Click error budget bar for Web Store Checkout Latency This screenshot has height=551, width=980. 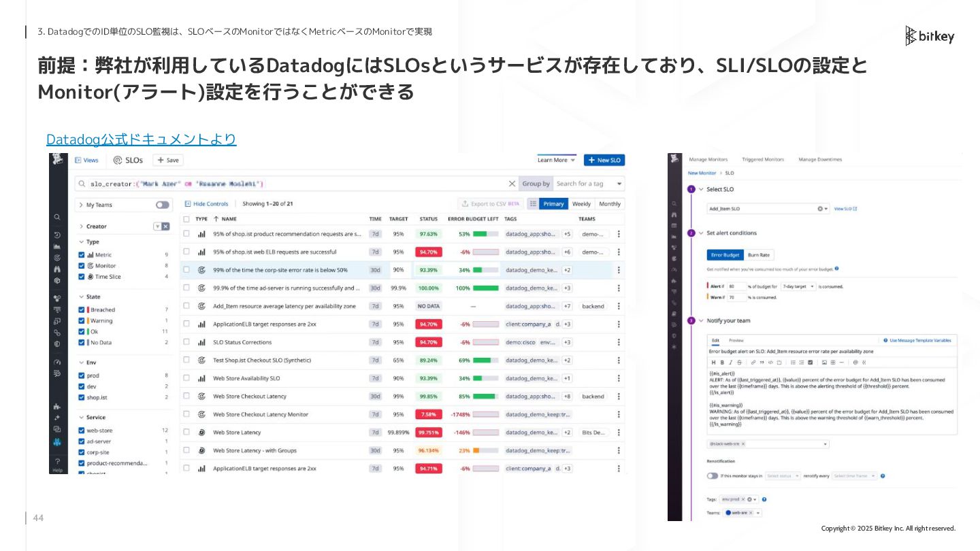click(x=486, y=396)
